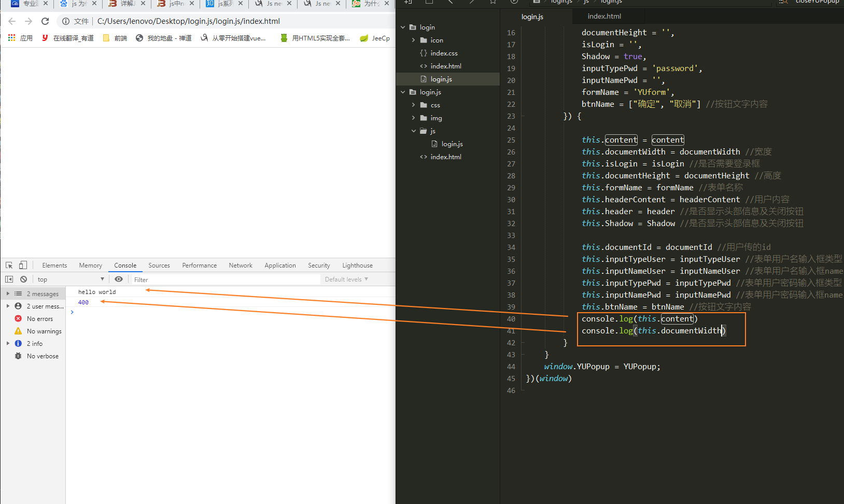
Task: Open the Network tab
Action: 241,265
